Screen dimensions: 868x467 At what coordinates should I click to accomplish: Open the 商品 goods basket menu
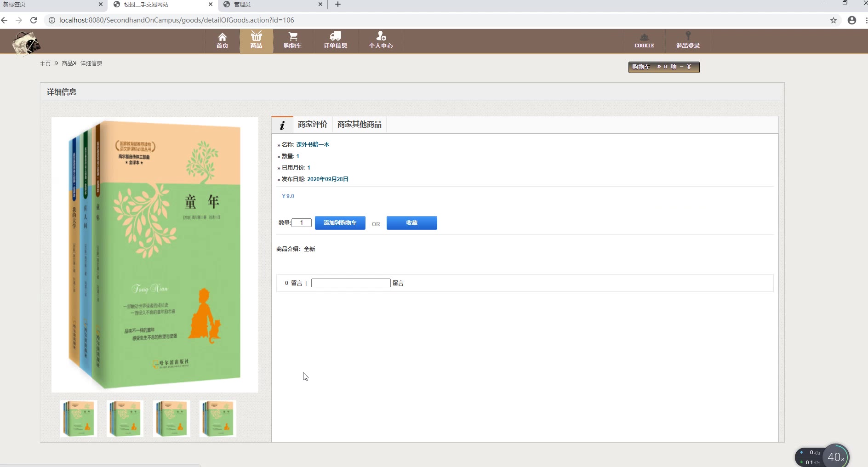point(256,40)
